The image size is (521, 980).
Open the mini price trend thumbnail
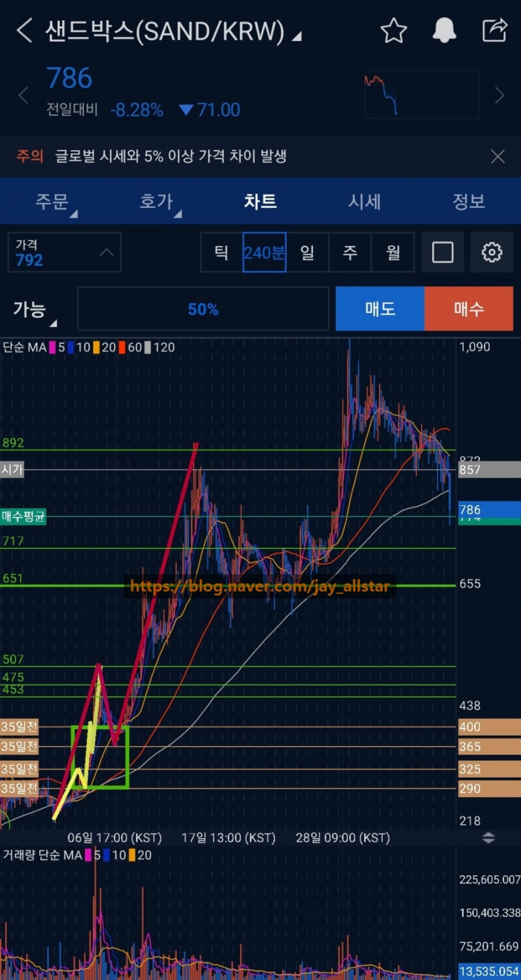click(x=421, y=94)
